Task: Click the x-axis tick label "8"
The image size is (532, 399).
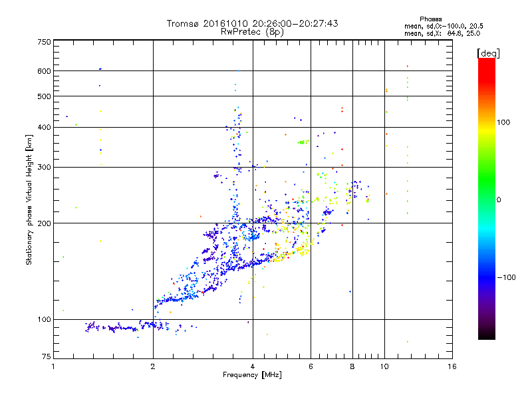Action: [352, 366]
